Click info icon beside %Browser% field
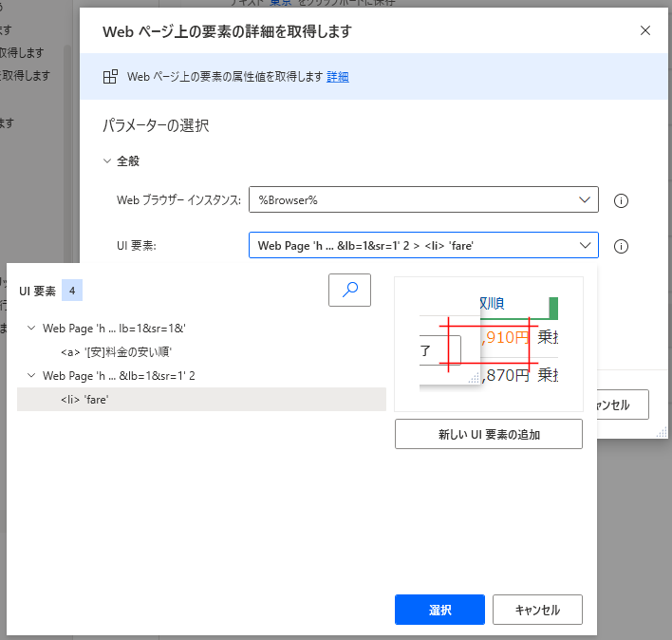 pyautogui.click(x=622, y=200)
